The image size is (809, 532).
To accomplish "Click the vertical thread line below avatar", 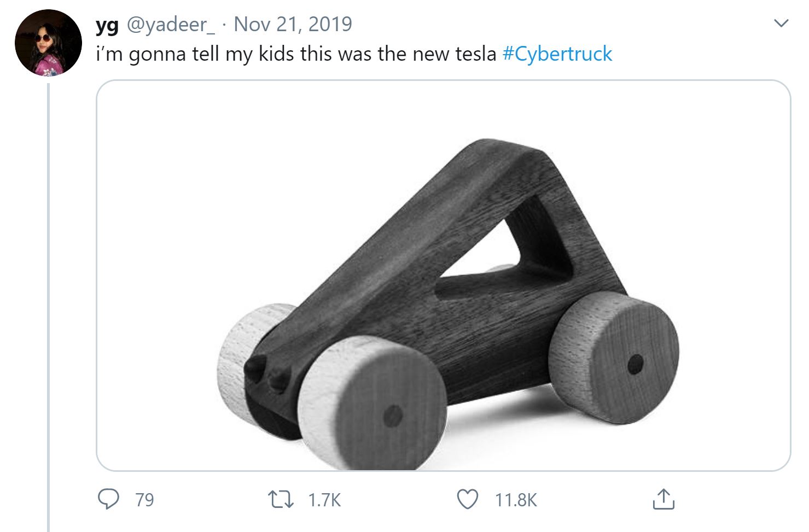I will (48, 307).
